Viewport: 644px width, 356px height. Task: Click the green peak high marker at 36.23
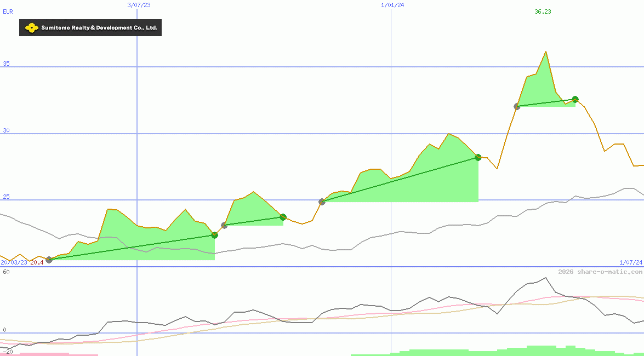pos(543,12)
